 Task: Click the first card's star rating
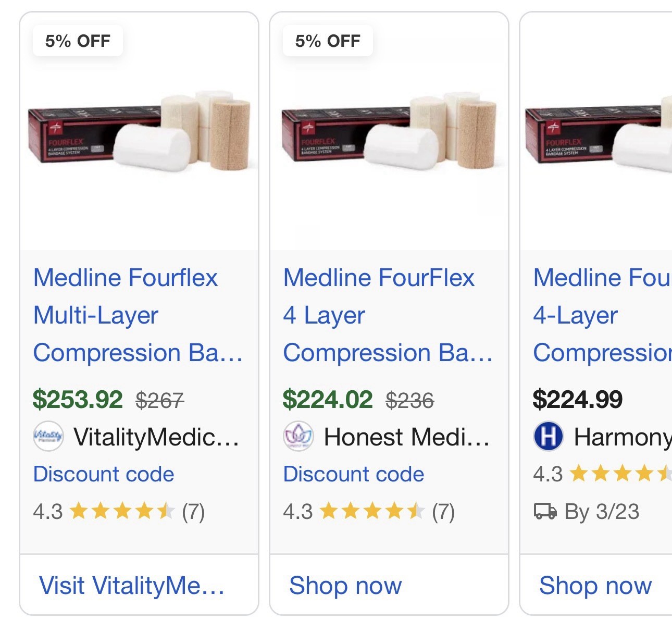click(x=122, y=511)
